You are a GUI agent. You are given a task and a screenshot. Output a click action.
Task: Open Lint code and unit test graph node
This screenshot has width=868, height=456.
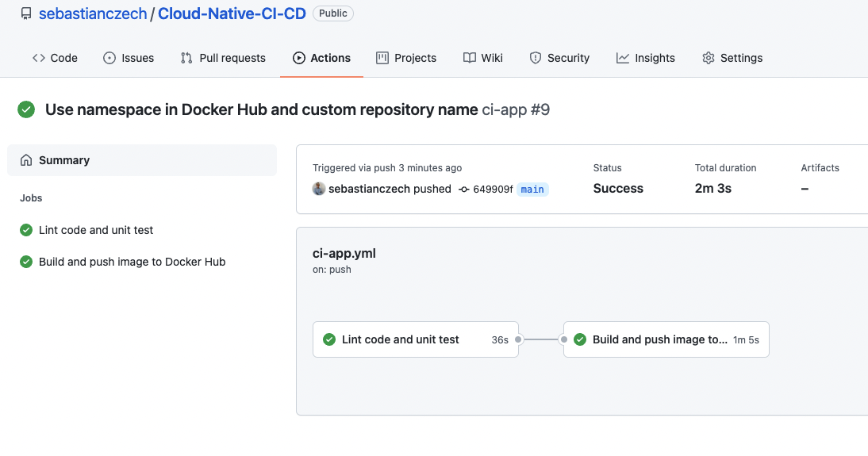click(x=416, y=339)
